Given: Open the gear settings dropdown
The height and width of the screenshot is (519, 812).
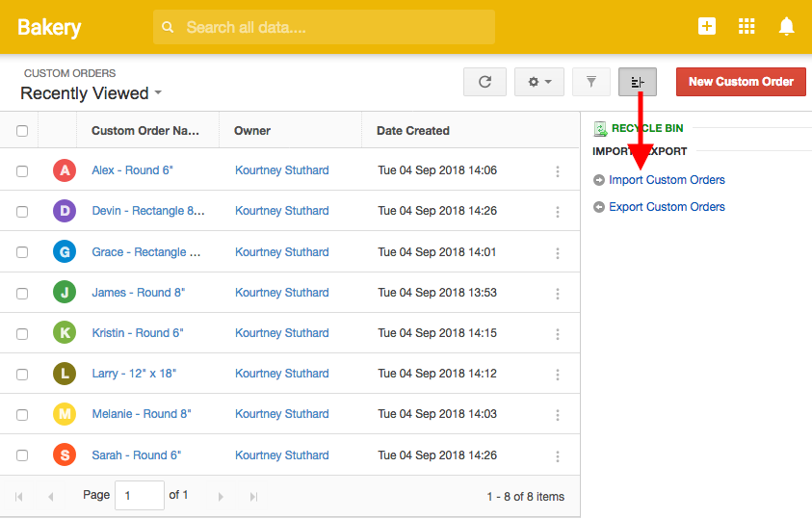Looking at the screenshot, I should 539,82.
